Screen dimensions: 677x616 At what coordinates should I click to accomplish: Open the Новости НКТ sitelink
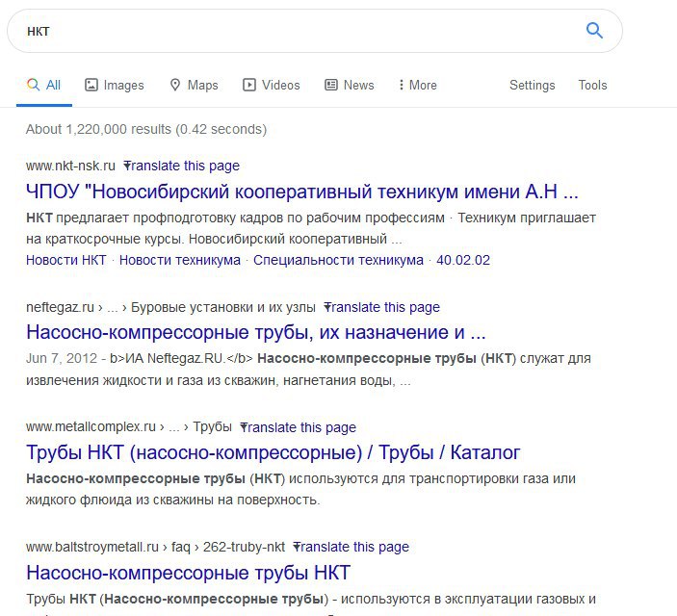coord(66,260)
